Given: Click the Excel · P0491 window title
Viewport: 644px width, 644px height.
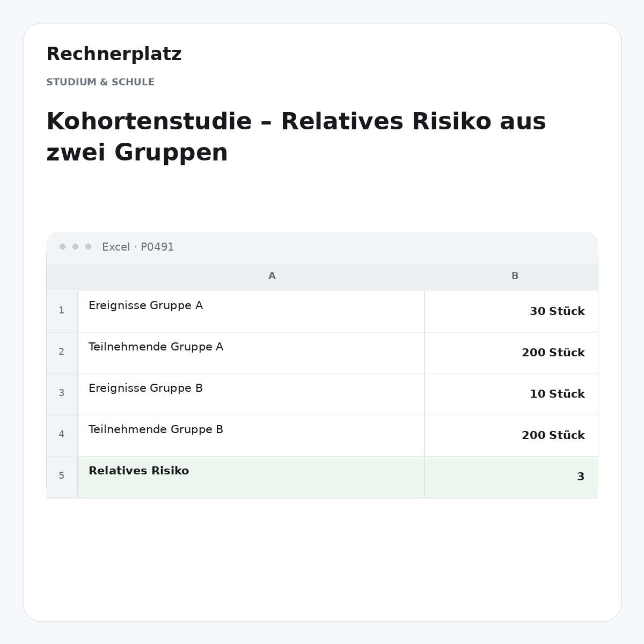Looking at the screenshot, I should (x=138, y=247).
